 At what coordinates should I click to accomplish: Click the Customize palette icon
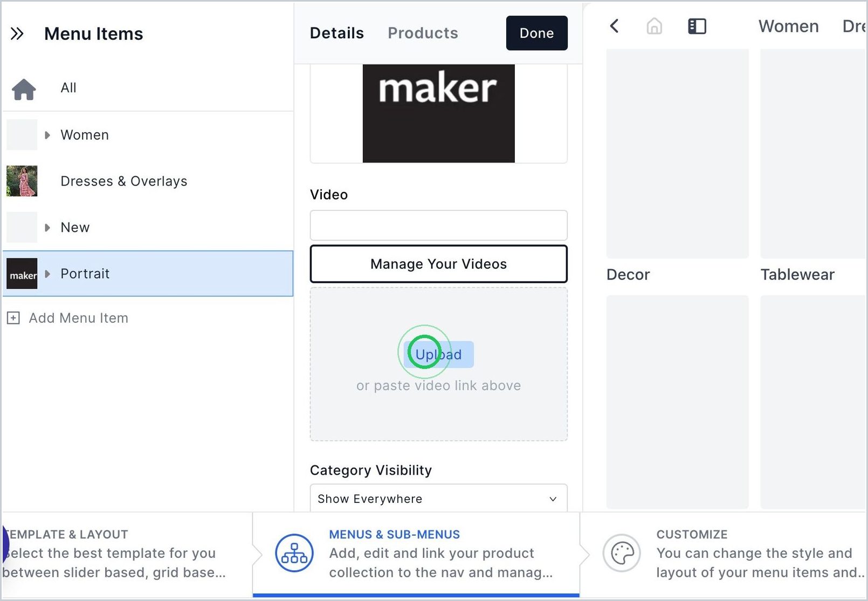pyautogui.click(x=622, y=553)
